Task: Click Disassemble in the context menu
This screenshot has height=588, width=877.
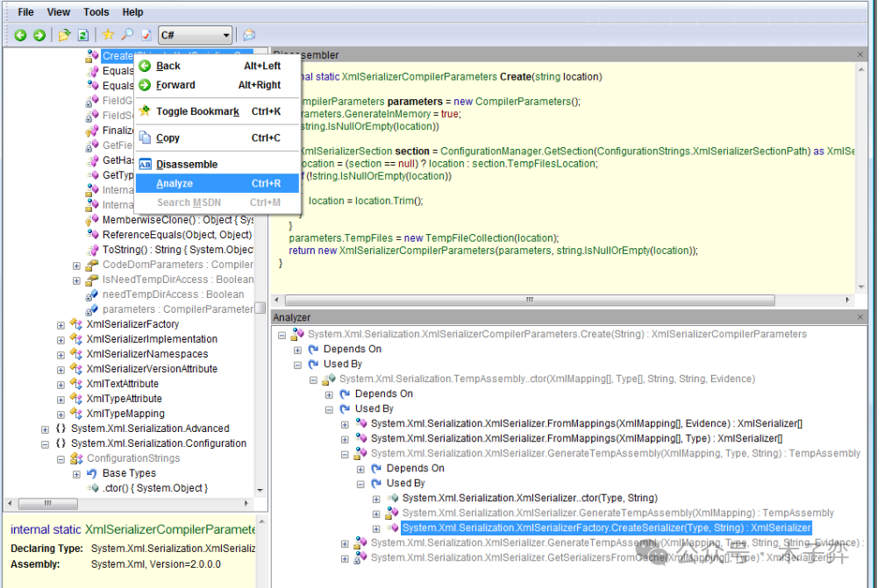Action: click(187, 164)
